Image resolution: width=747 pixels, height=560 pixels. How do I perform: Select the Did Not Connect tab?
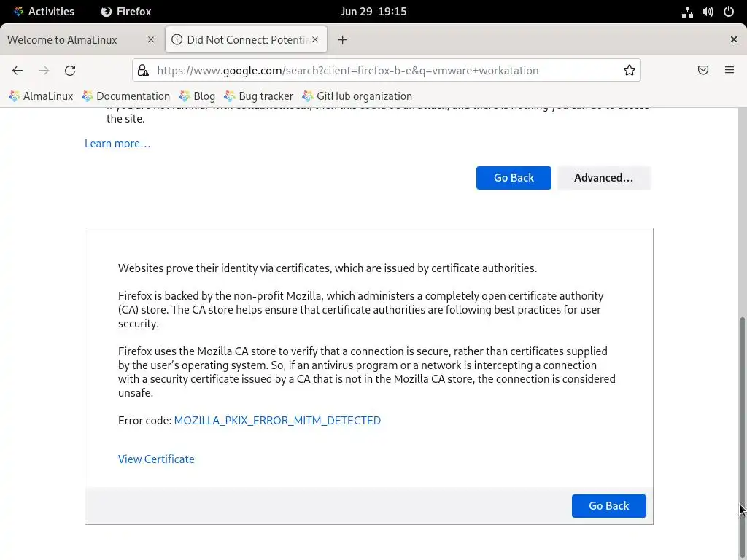coord(246,39)
